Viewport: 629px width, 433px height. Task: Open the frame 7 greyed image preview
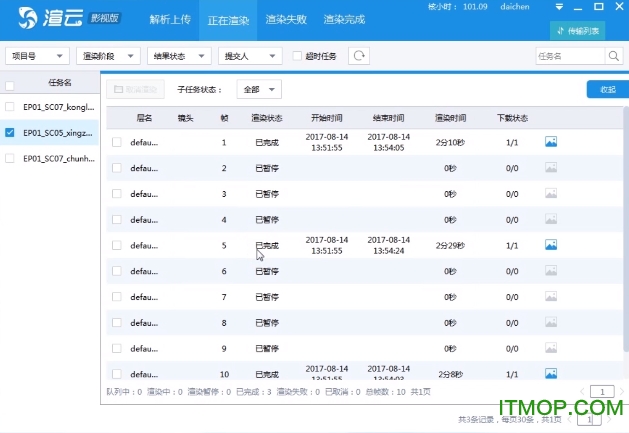(x=551, y=297)
